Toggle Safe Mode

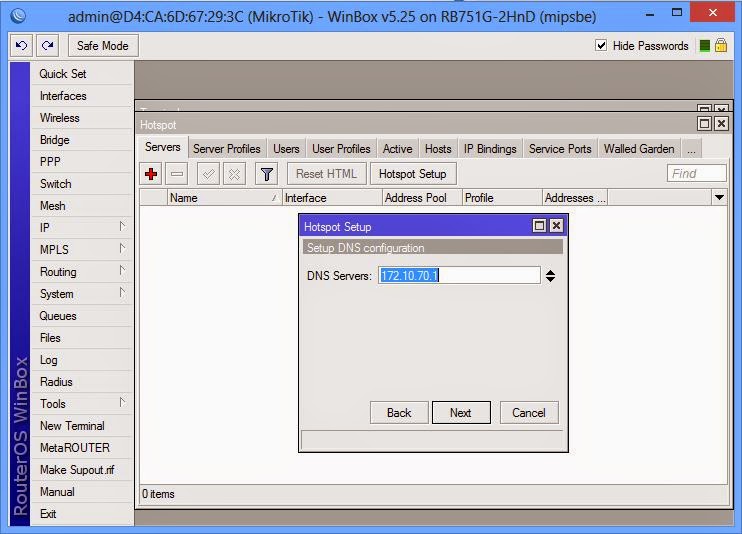[103, 45]
